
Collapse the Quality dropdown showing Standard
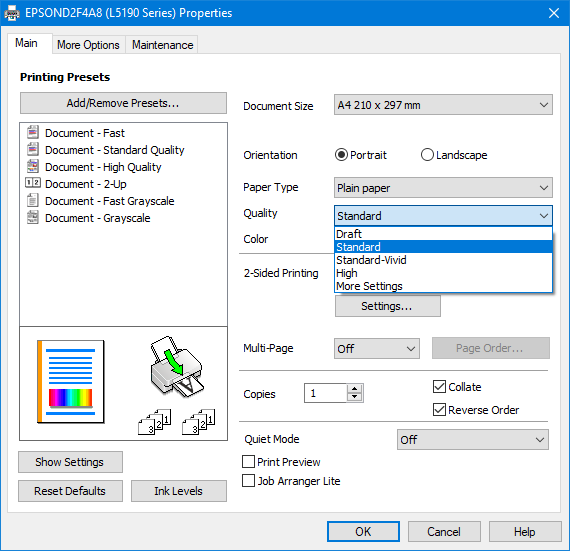pos(443,216)
